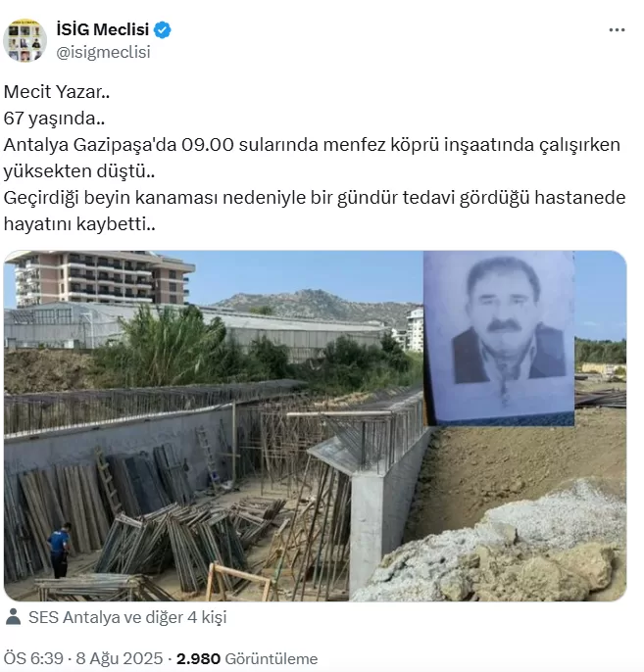
Task: Open the İSİG Meclisi profile avatar
Action: 25,40
